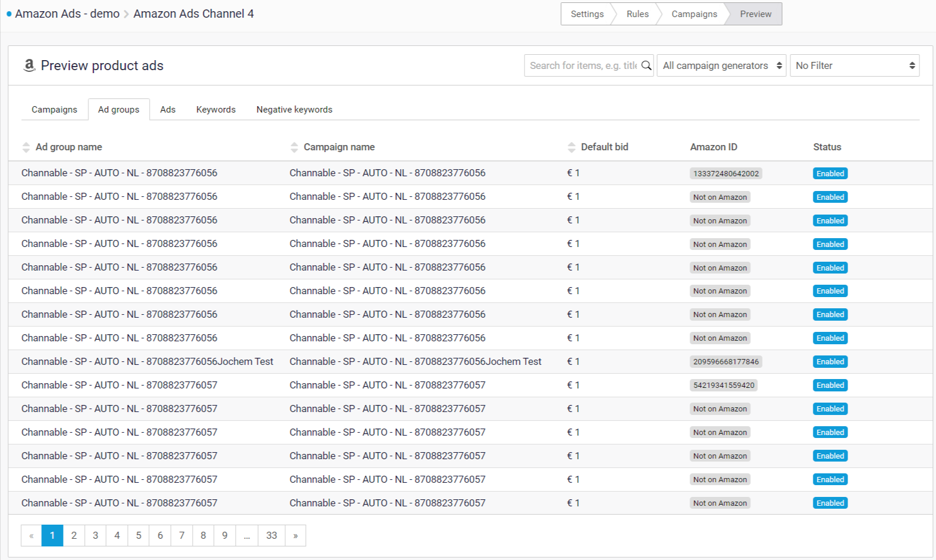Select the Negative keywords tab
936x560 pixels.
pyautogui.click(x=294, y=110)
